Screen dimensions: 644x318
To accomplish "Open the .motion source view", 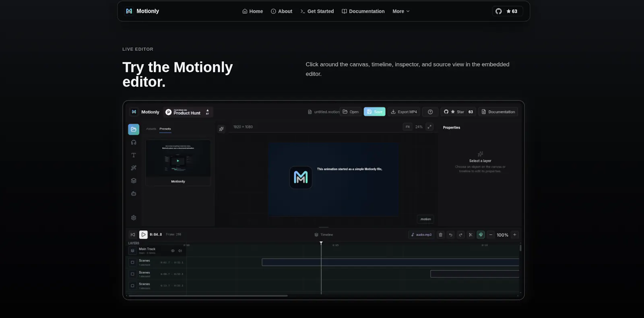I will click(x=425, y=219).
